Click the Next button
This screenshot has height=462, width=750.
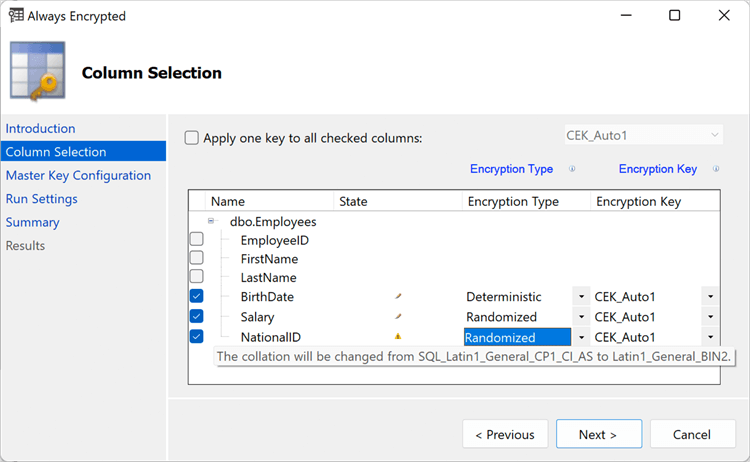click(598, 434)
